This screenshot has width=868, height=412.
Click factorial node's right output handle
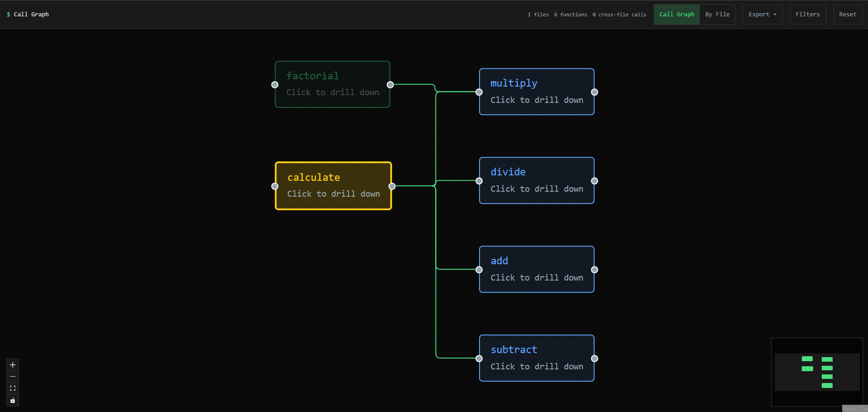pyautogui.click(x=390, y=85)
